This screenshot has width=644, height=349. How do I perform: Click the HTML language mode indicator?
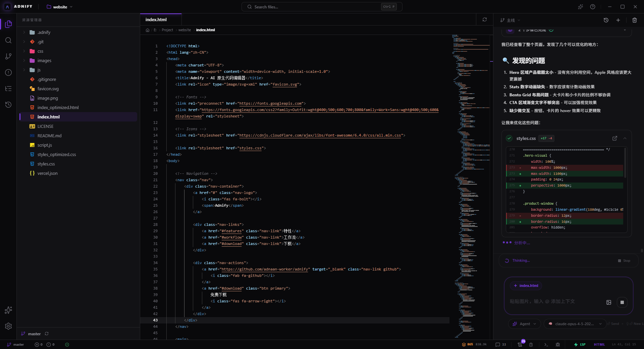click(x=599, y=345)
